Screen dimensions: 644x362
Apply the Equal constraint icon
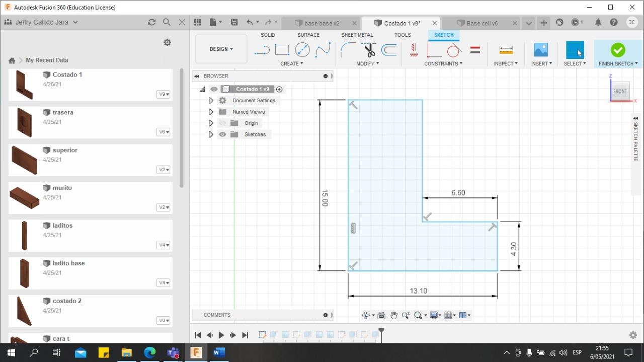coord(475,50)
